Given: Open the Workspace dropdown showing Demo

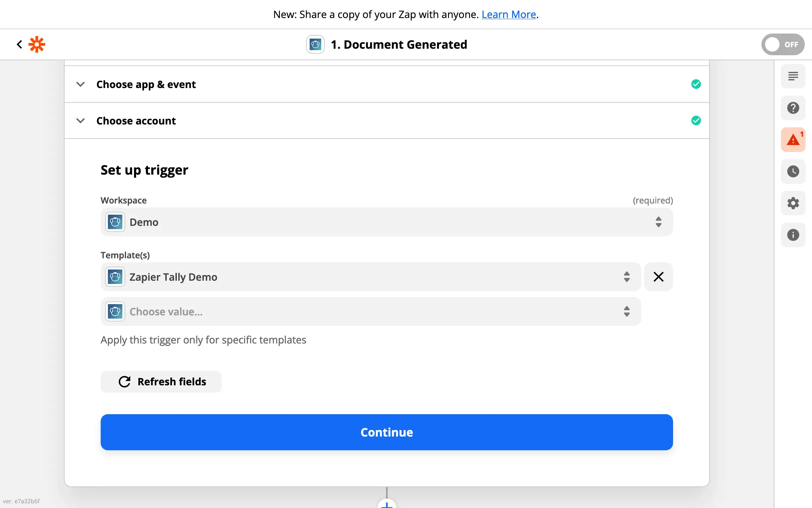Looking at the screenshot, I should click(x=386, y=222).
